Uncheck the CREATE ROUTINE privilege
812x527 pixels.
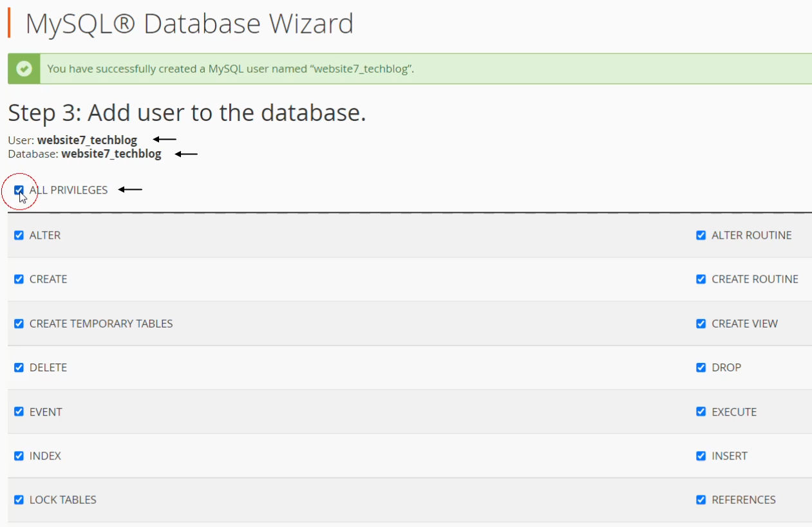click(701, 279)
